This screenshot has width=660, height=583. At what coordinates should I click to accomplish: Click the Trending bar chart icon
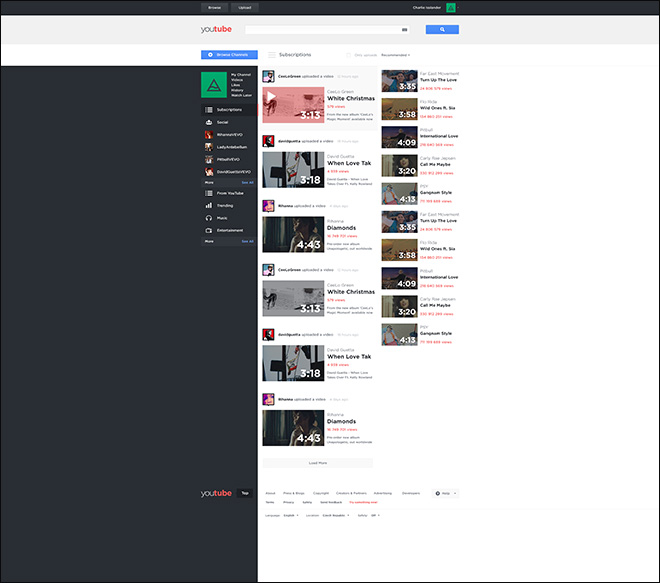click(x=209, y=205)
